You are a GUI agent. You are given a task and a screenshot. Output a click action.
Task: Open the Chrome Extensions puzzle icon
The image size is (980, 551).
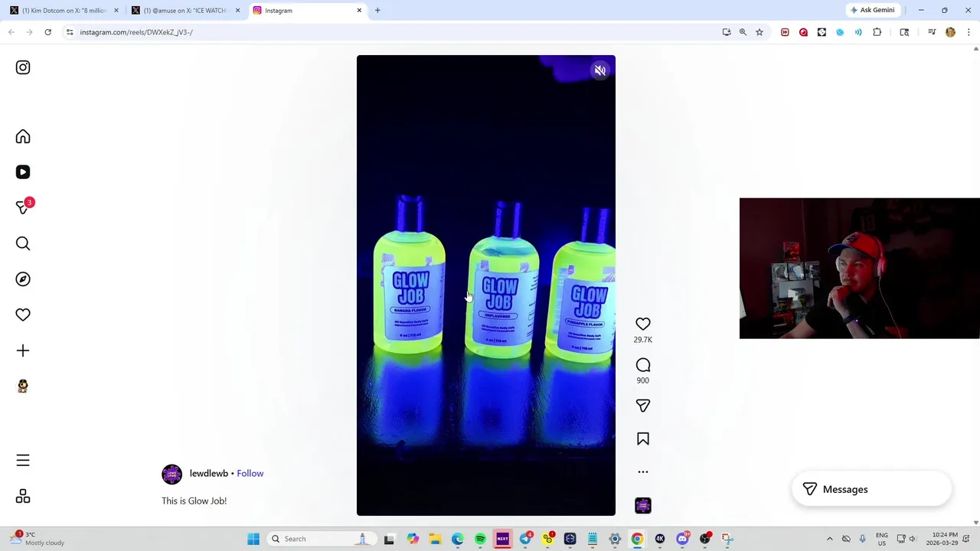tap(877, 32)
